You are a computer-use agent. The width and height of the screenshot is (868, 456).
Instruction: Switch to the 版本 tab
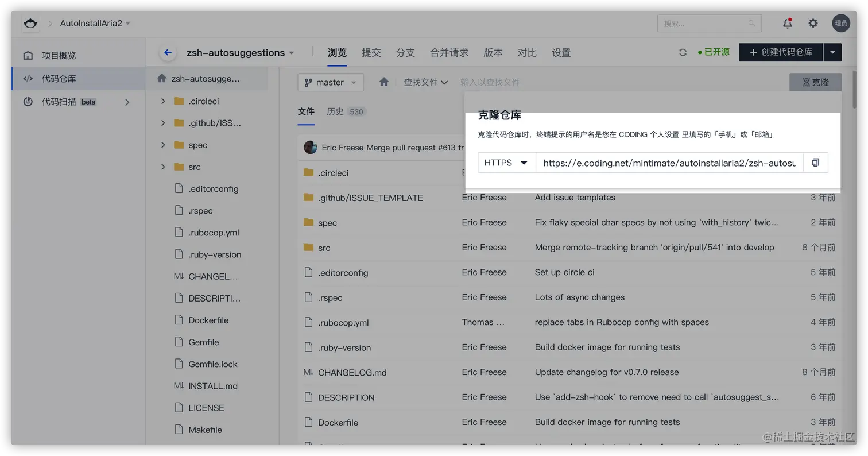493,53
